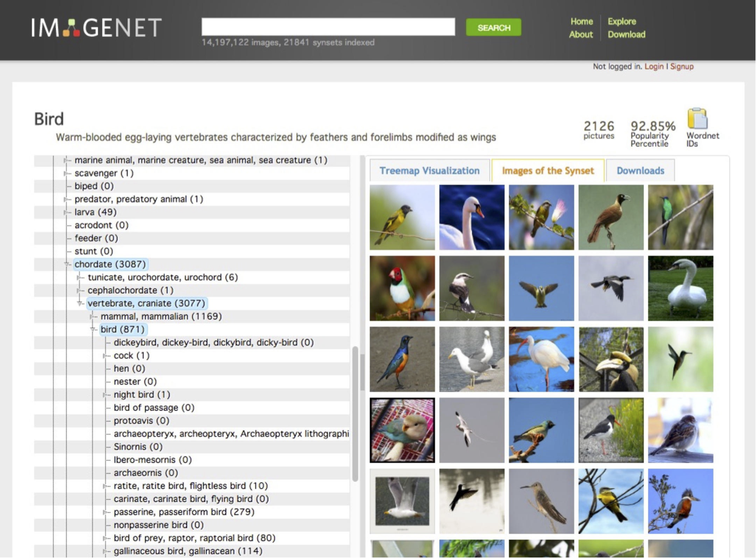Open the green hummingbird on branch thumbnail
Image resolution: width=756 pixels, height=558 pixels.
(680, 218)
